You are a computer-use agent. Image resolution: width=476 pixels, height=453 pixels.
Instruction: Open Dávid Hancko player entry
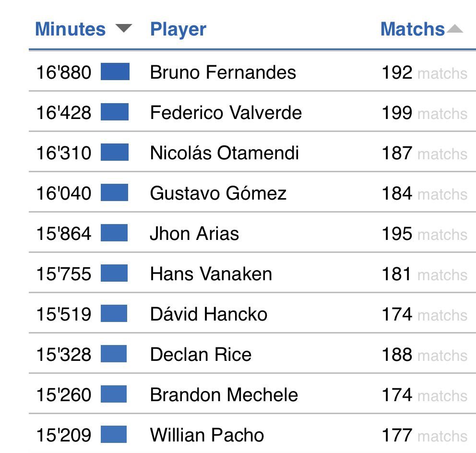click(x=208, y=314)
